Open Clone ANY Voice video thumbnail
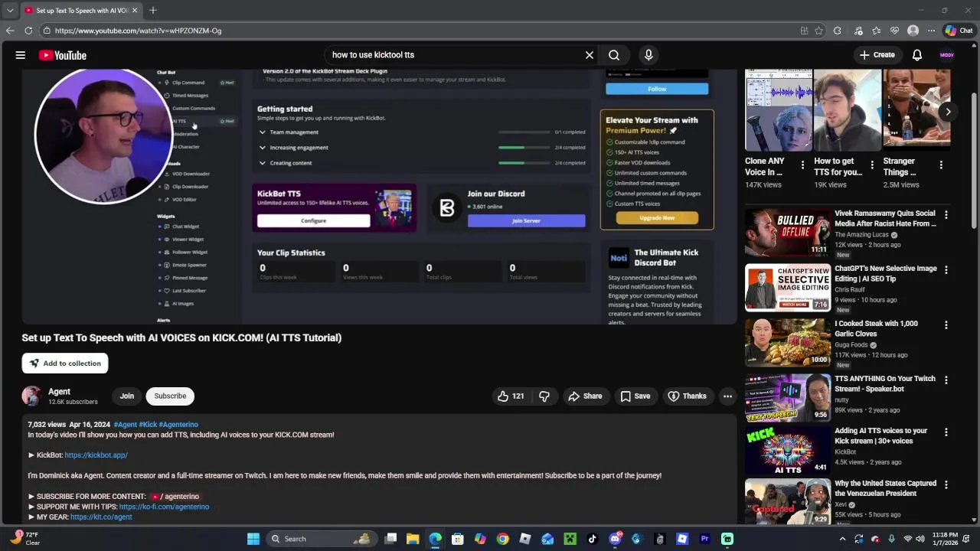The width and height of the screenshot is (980, 551). click(779, 109)
